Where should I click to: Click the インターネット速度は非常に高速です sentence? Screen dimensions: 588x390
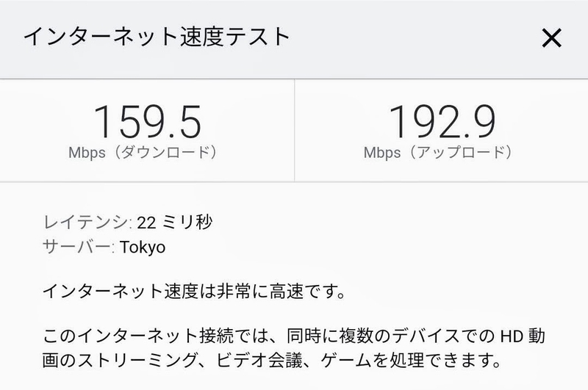[x=194, y=292]
